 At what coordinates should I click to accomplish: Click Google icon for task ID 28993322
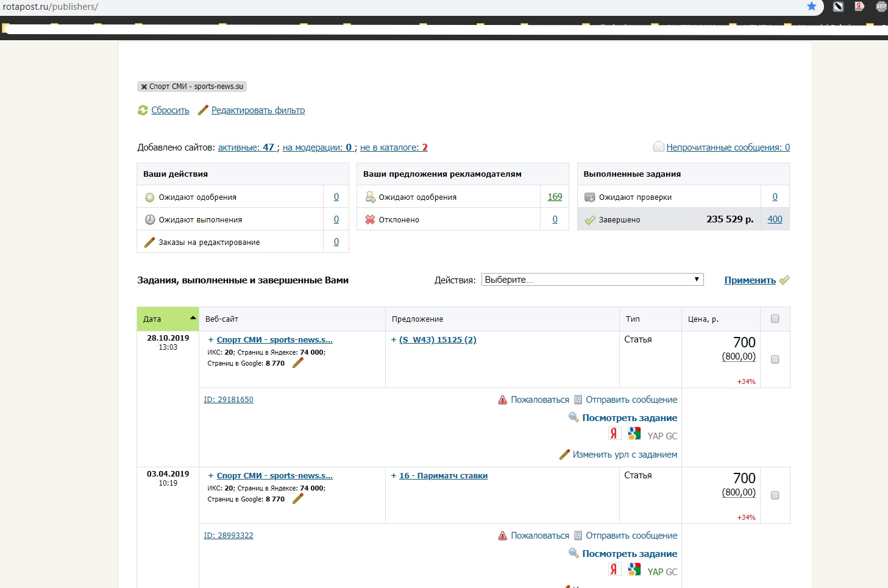634,569
